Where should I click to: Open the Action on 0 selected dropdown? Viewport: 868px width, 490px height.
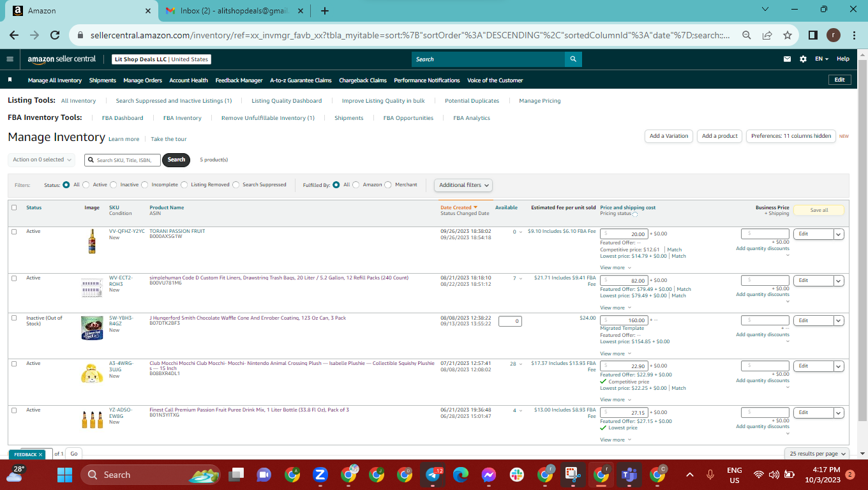click(x=41, y=160)
